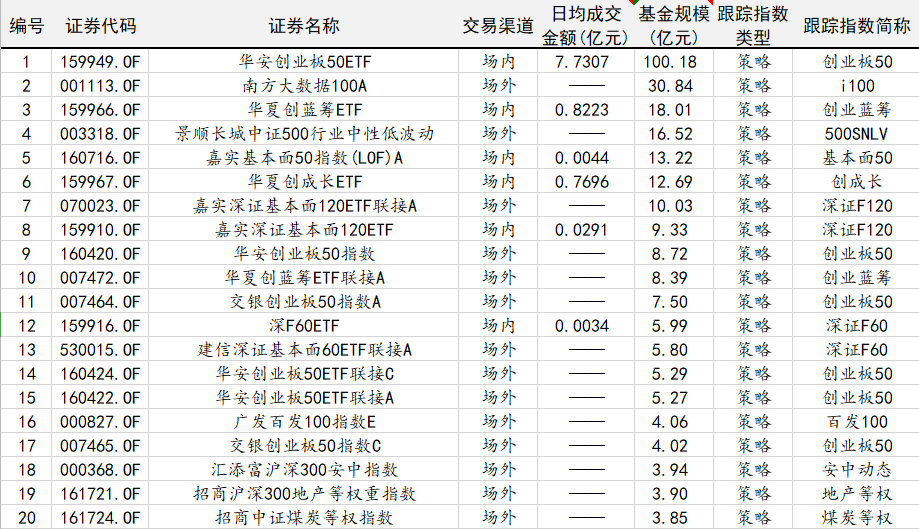Screen dimensions: 919x529
Task: Select the 嘉实深证基本面120ETF name cell
Action: (x=304, y=230)
